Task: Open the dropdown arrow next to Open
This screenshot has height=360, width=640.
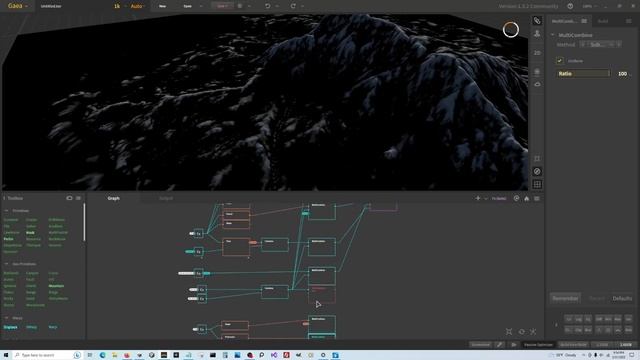Action: pos(201,6)
